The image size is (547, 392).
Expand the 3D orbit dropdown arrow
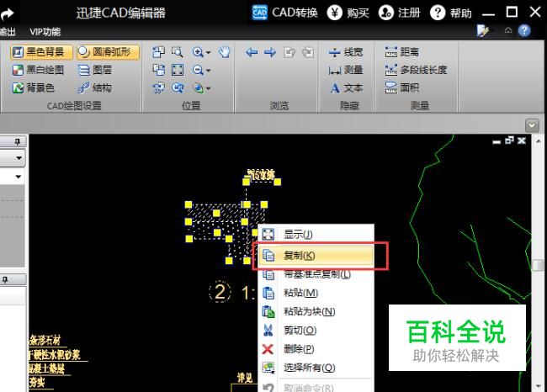click(x=208, y=88)
